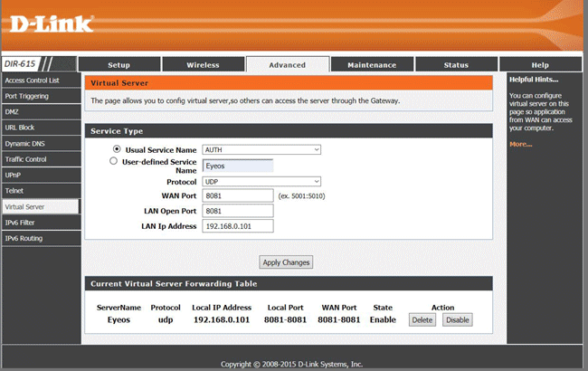Open the Status tab
This screenshot has width=588, height=371.
click(456, 64)
